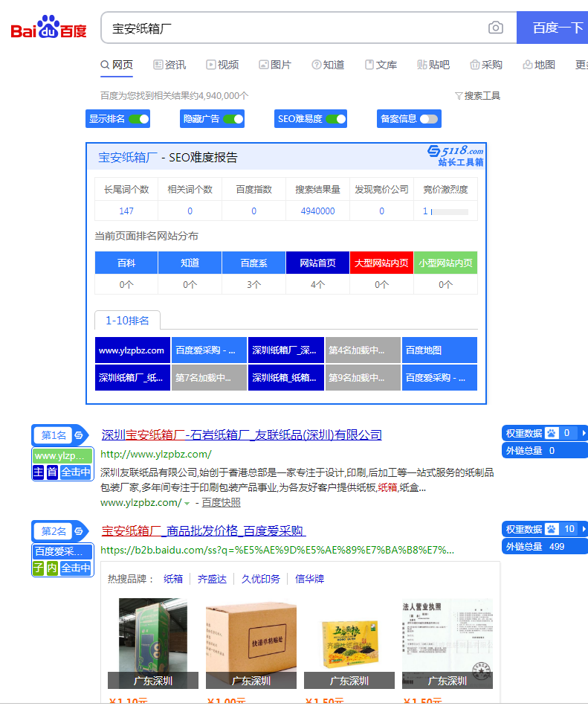Click paw icon in second 权重数据 badge
Screen dimensions: 588x712
point(552,529)
